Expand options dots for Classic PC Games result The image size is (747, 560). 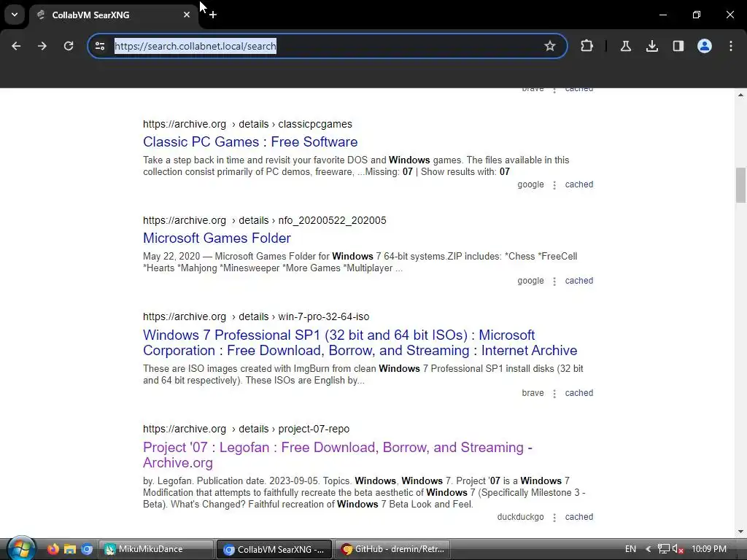tap(554, 184)
